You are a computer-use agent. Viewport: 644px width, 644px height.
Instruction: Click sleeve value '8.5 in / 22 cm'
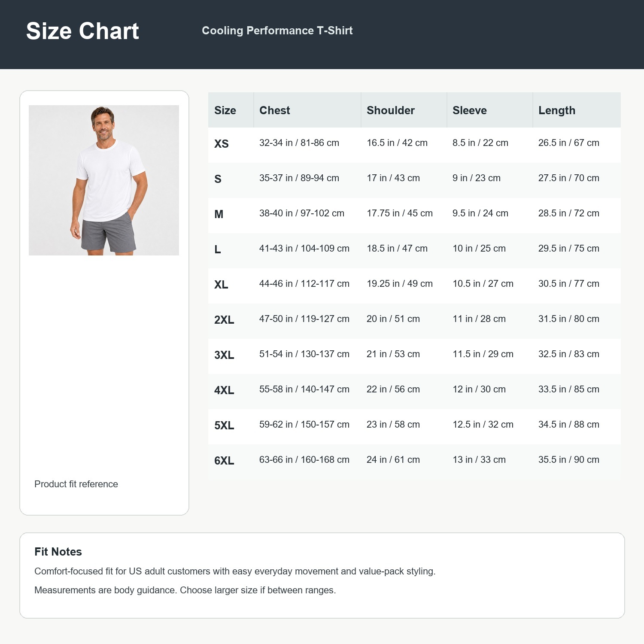(480, 143)
